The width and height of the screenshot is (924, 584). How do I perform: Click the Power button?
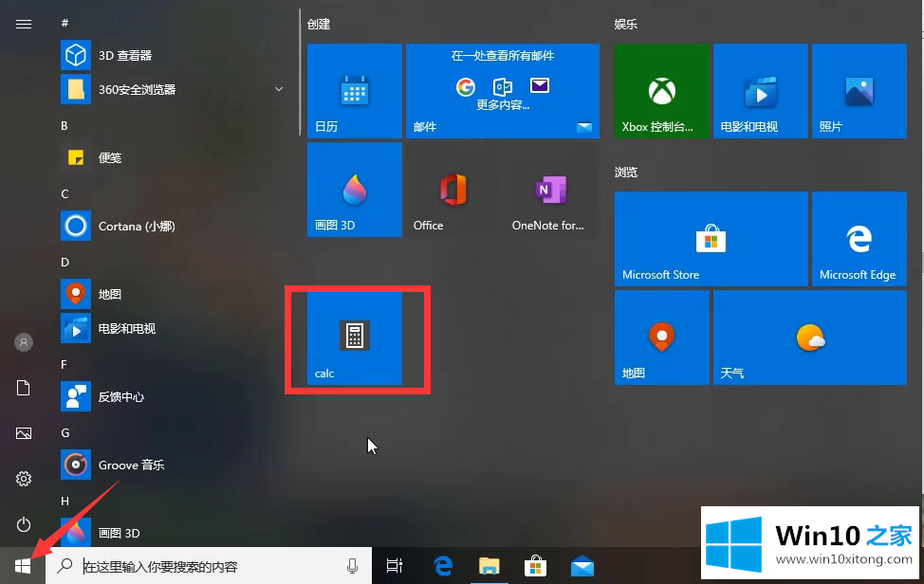(x=24, y=524)
